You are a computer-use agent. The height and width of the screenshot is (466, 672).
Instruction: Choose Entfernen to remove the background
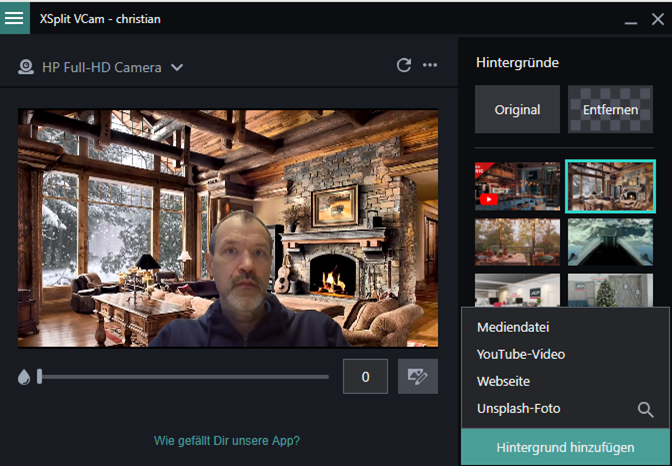pos(610,109)
